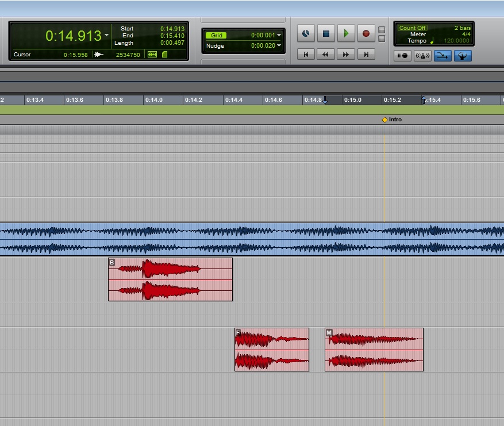Image resolution: width=504 pixels, height=426 pixels.
Task: Click the main counter 0:14.913 display
Action: [74, 36]
